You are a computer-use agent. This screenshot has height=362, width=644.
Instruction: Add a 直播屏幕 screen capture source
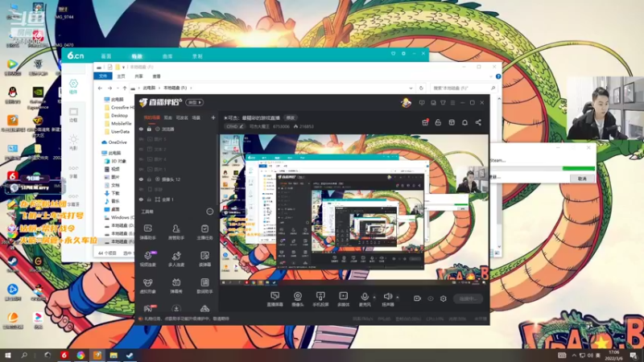[275, 298]
